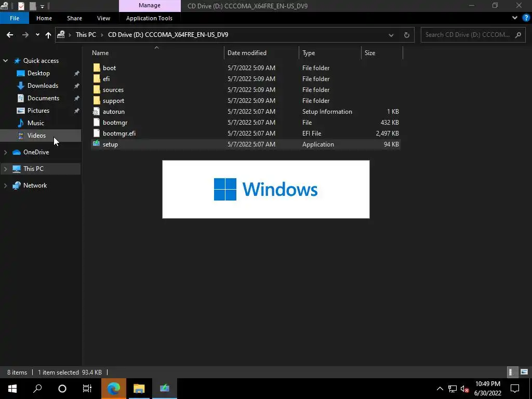Screen dimensions: 532x399
Task: Open the File ribbon tab
Action: tap(14, 18)
